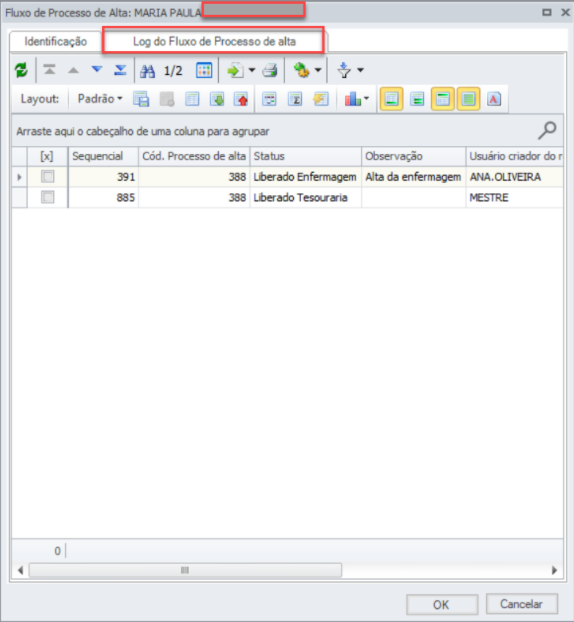The height and width of the screenshot is (622, 574).
Task: Open the Padrão layout dropdown
Action: 100,99
